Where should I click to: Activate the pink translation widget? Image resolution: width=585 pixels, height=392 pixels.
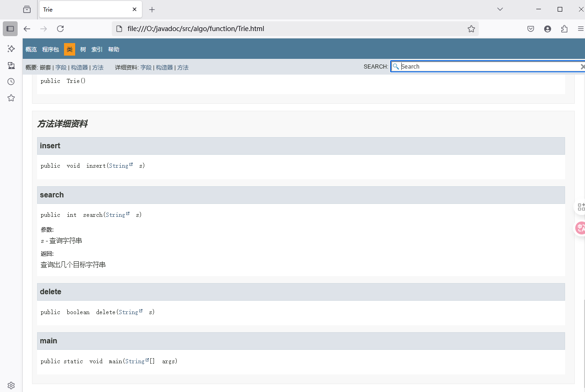(580, 228)
